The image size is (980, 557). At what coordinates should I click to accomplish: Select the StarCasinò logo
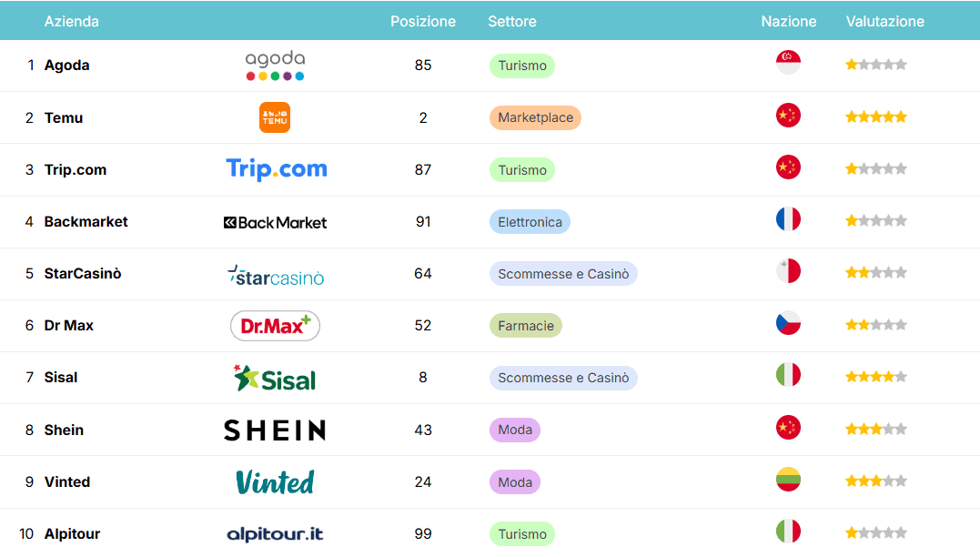click(x=275, y=274)
